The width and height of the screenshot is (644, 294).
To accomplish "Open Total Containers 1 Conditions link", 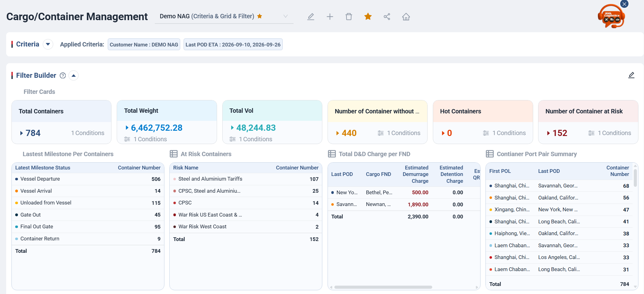I will pyautogui.click(x=88, y=133).
